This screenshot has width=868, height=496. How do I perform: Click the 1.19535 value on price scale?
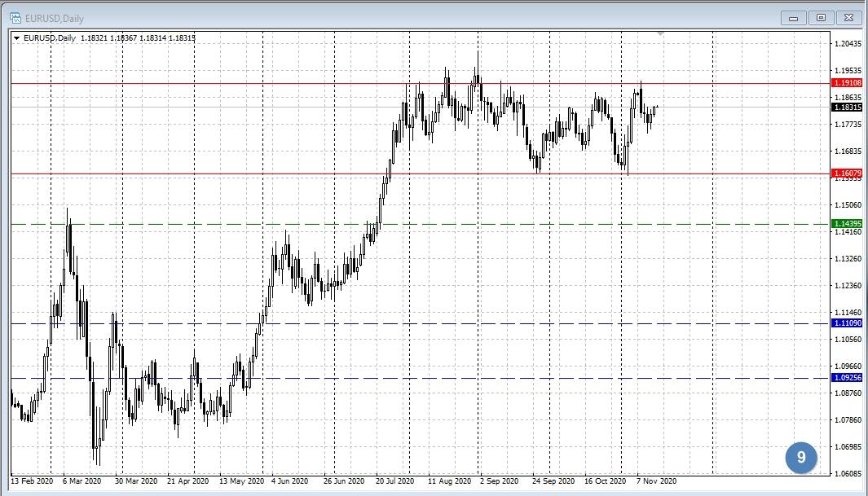click(848, 71)
